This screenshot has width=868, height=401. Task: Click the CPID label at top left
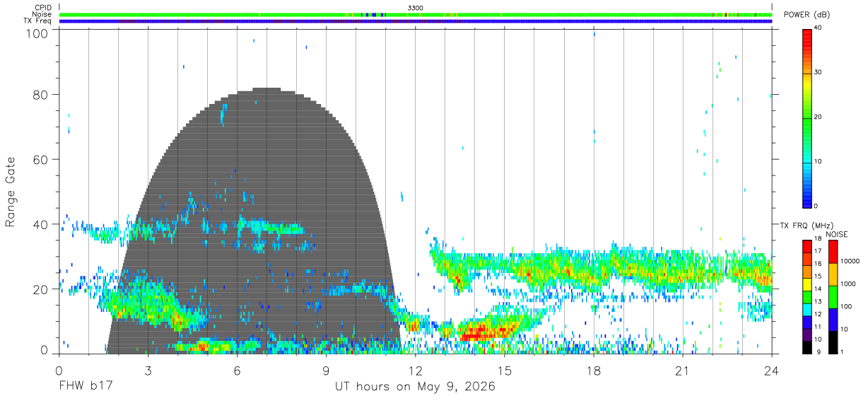42,8
